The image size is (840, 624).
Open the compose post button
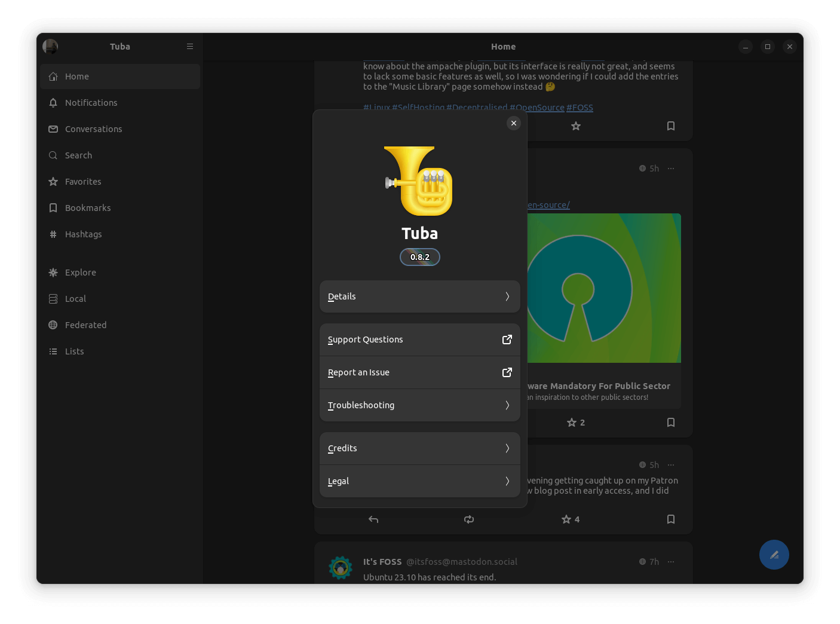click(774, 555)
